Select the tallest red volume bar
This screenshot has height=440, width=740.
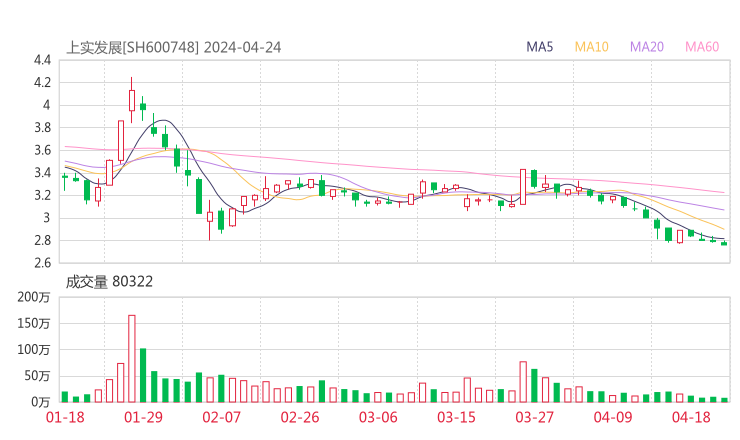point(132,359)
